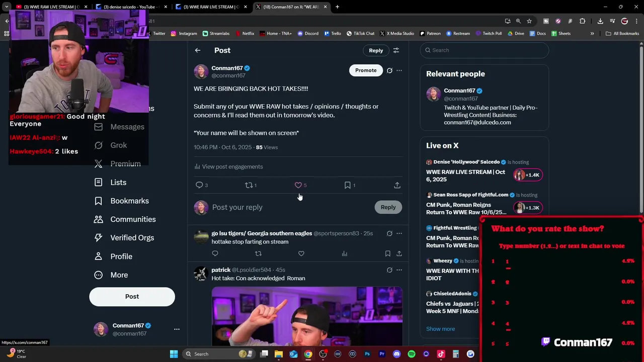Click the big Post button
This screenshot has width=644, height=362.
coord(132,297)
